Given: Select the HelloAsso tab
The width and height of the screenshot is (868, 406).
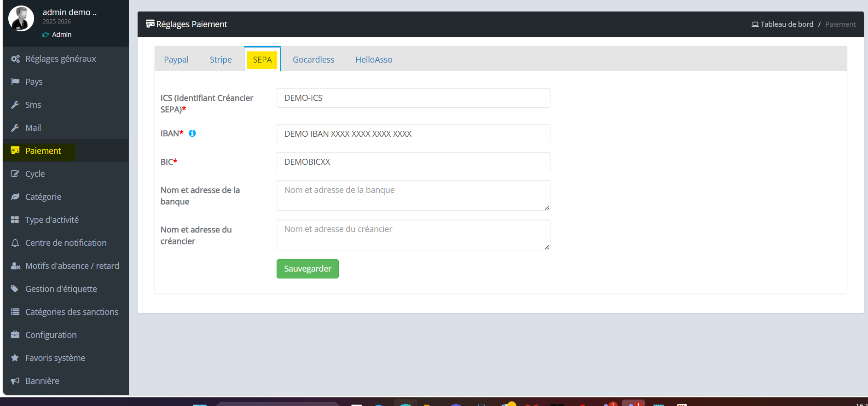Looking at the screenshot, I should coord(374,59).
